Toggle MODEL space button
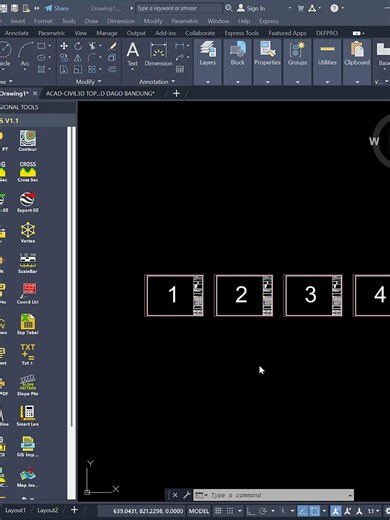 [x=199, y=511]
